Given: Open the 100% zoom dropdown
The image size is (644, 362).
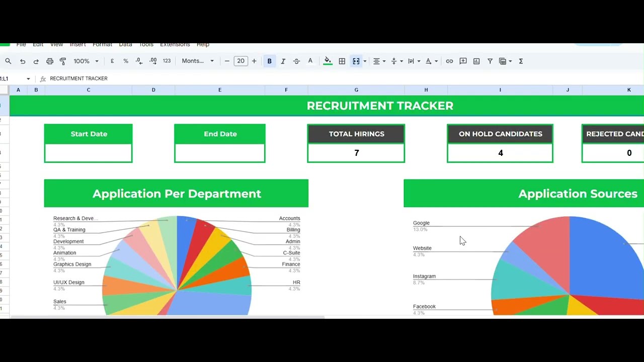Looking at the screenshot, I should (x=86, y=61).
